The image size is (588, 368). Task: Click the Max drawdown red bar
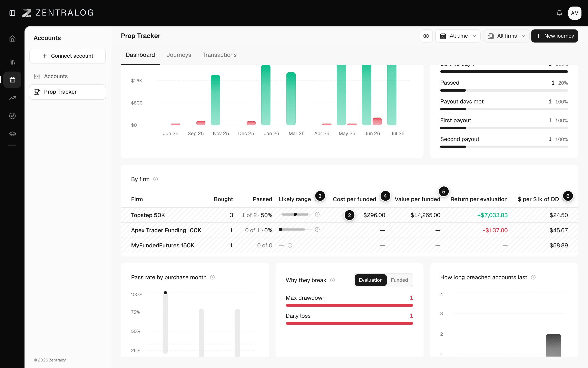pyautogui.click(x=349, y=305)
